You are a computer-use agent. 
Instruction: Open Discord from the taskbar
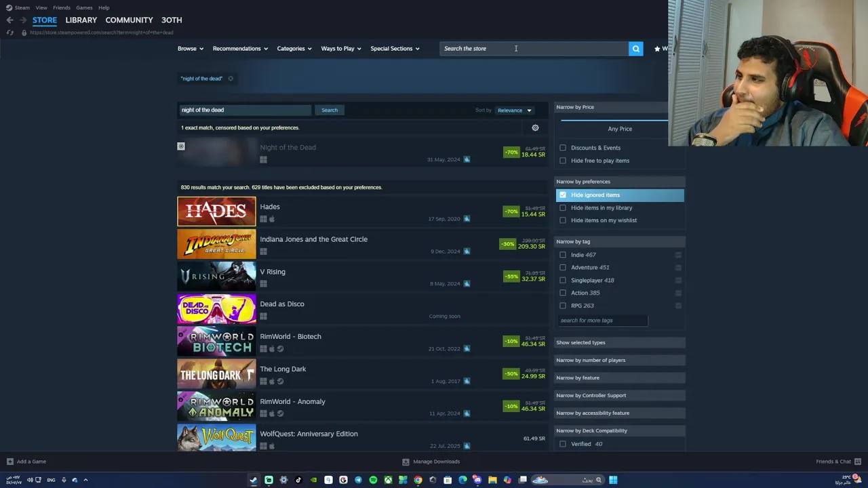coord(477,480)
